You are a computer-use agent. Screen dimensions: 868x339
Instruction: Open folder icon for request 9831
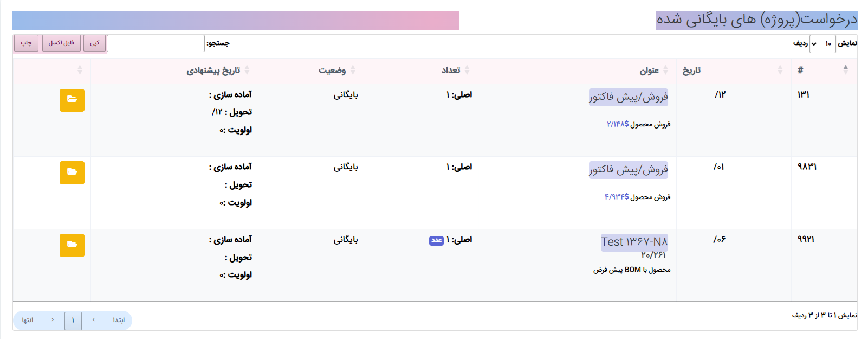[x=72, y=172]
